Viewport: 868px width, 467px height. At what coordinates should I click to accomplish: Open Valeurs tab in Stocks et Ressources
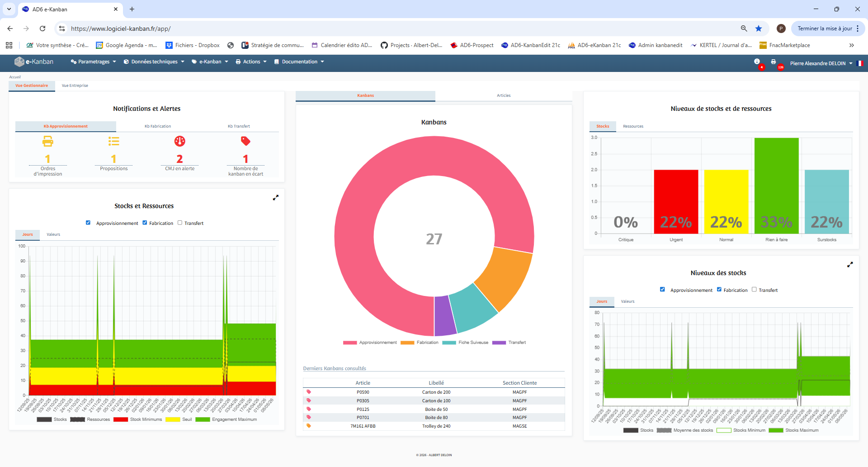point(53,234)
